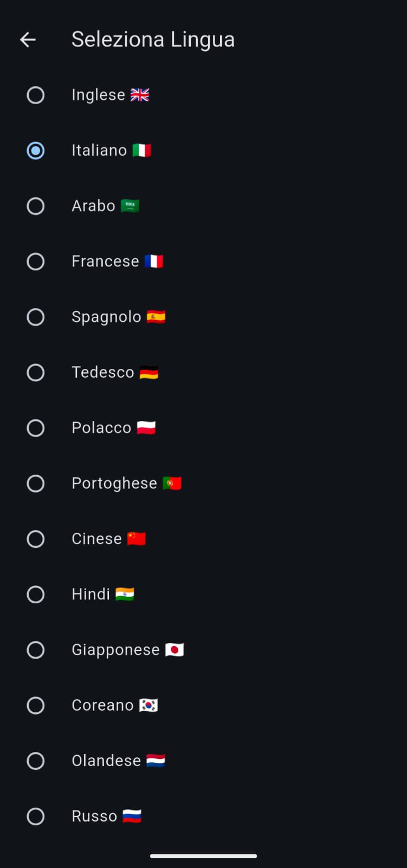The height and width of the screenshot is (868, 407).
Task: Click the selected Italiano radio button
Action: [x=36, y=151]
